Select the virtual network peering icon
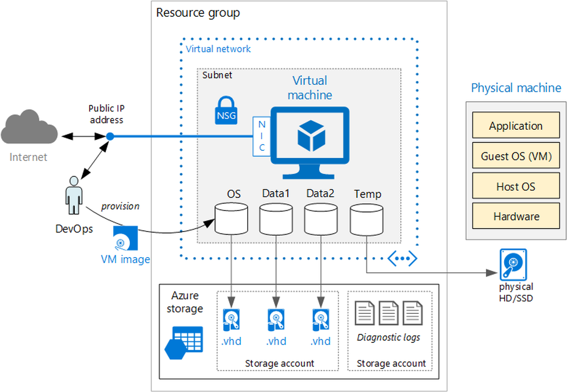Image resolution: width=568 pixels, height=392 pixels. click(402, 259)
